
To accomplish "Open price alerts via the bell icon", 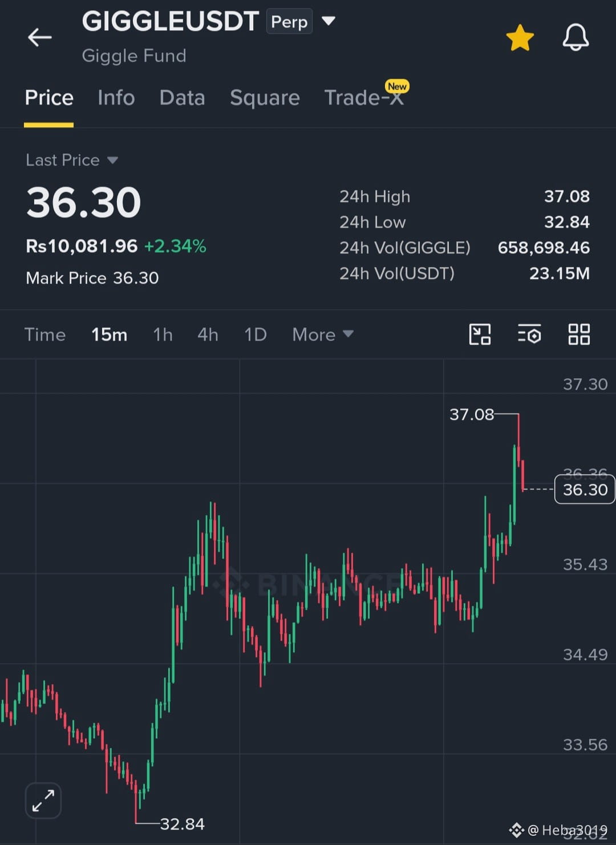I will 576,38.
